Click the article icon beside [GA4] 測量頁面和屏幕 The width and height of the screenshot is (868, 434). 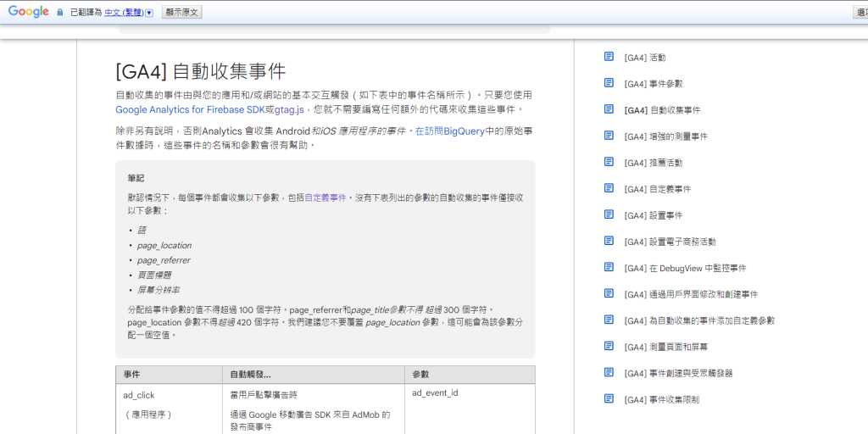coord(609,346)
